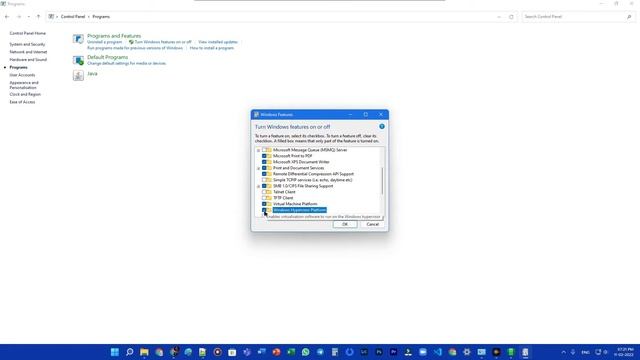Viewport: 640px width, 360px height.
Task: Click the help icon in Windows Features dialog
Action: point(382,127)
